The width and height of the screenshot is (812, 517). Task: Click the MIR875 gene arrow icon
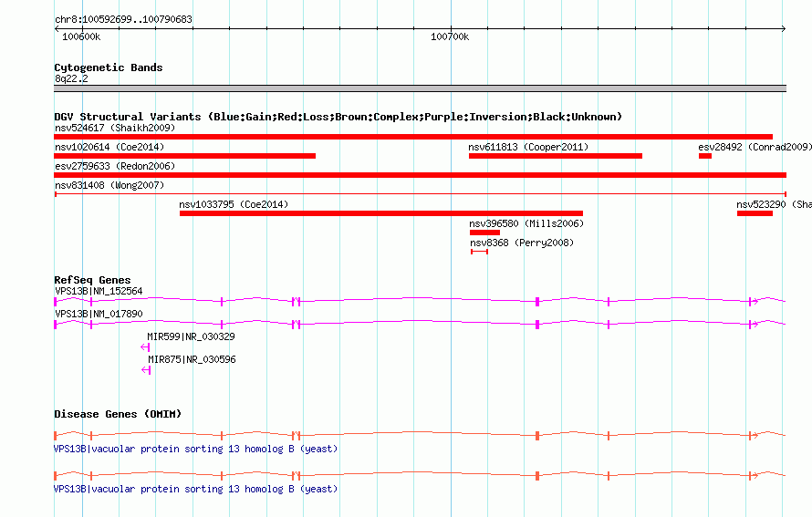tap(146, 370)
